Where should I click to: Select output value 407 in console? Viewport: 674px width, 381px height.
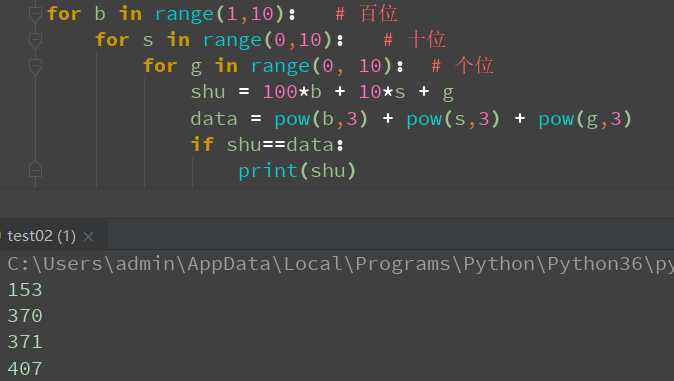click(x=25, y=369)
